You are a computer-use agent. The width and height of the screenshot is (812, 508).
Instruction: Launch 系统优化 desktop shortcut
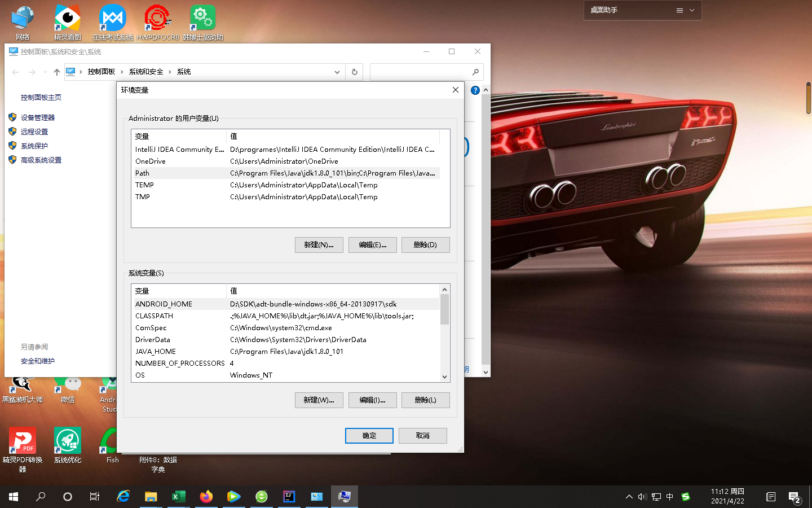point(68,445)
